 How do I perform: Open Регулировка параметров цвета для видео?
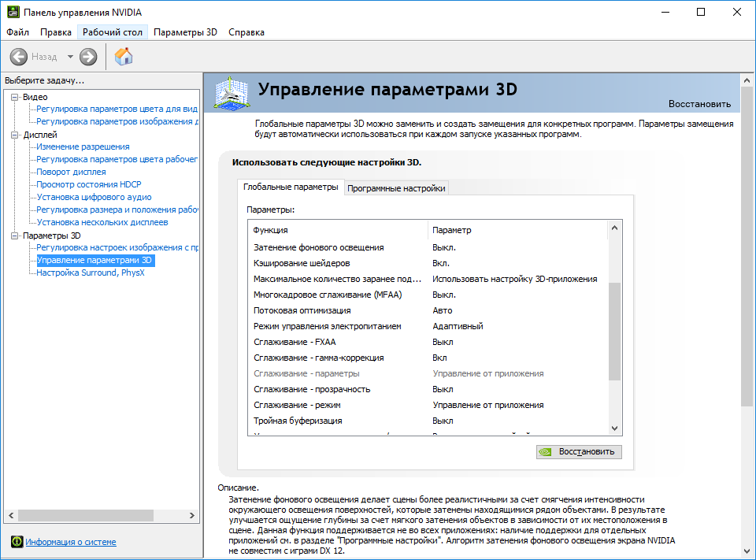(117, 109)
